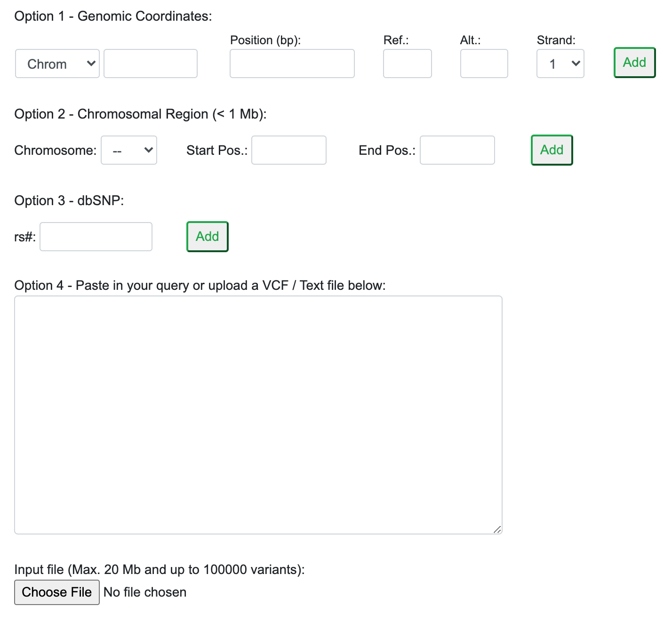Viewport: 672px width, 622px height.
Task: Click Add to submit a dbSNP identifier
Action: tap(207, 237)
